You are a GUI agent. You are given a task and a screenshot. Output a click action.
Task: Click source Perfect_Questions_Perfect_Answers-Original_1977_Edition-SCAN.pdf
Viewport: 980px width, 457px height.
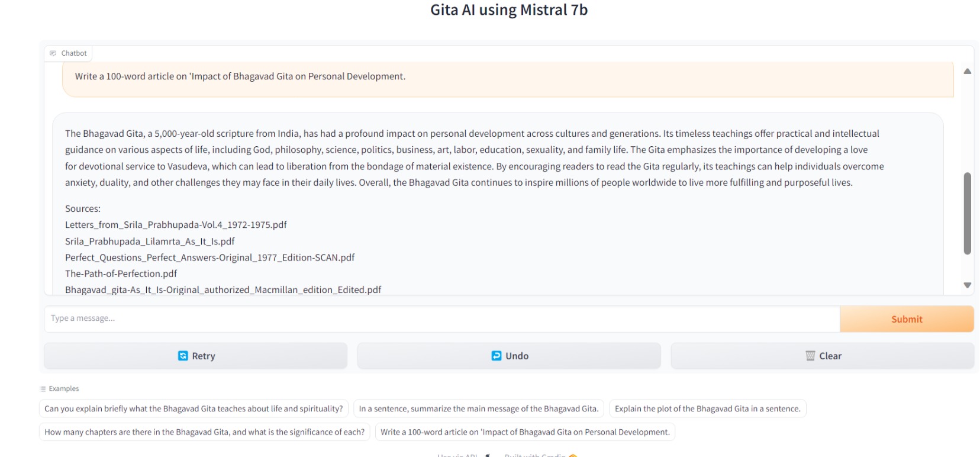coord(210,258)
